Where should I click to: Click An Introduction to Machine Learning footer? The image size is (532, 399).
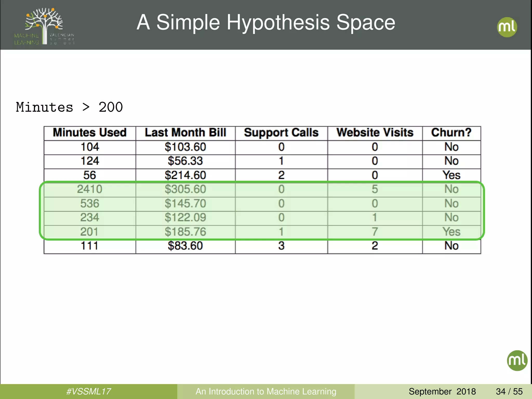pyautogui.click(x=266, y=391)
